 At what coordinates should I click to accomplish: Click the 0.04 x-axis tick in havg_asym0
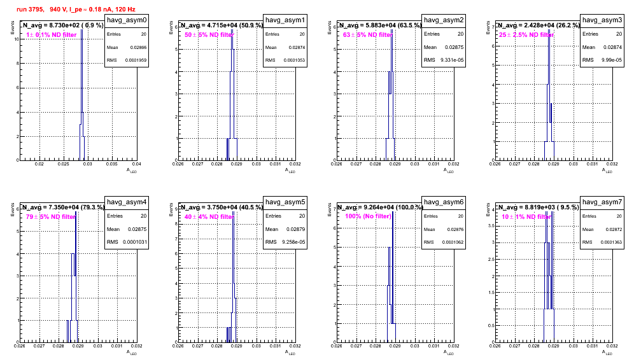(137, 164)
